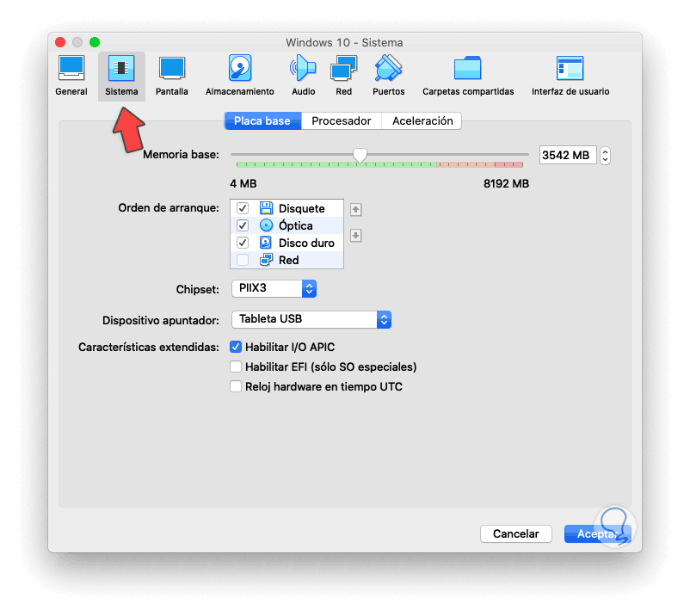This screenshot has height=616, width=690.
Task: Open the Chipset PIIX3 dropdown
Action: (x=274, y=288)
